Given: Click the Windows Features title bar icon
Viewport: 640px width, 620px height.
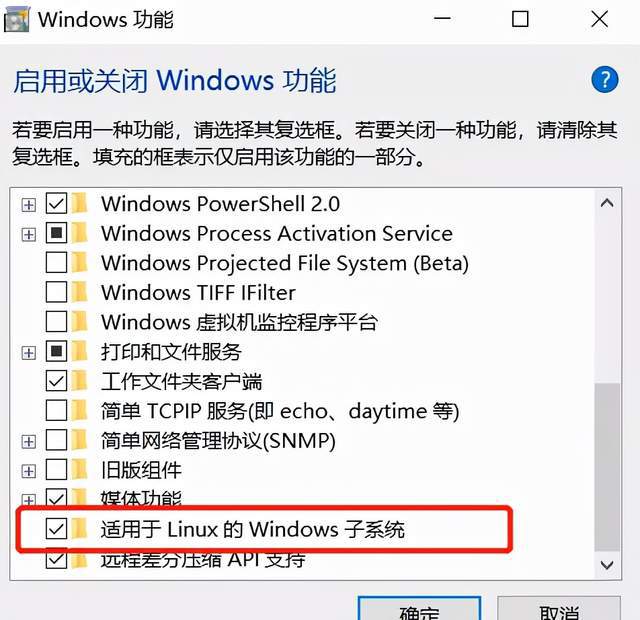Looking at the screenshot, I should coord(17,20).
